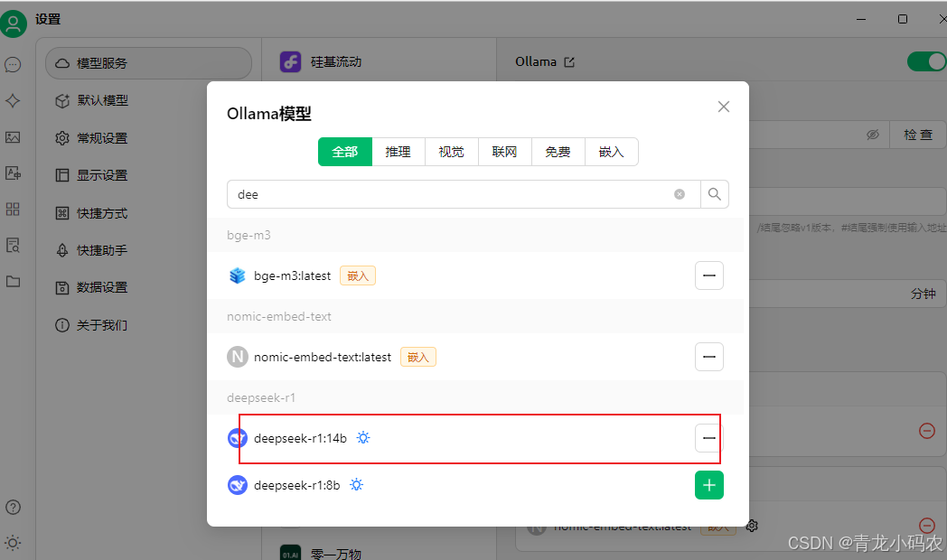Remove the upper model in the background list
The image size is (947, 560).
tap(927, 431)
